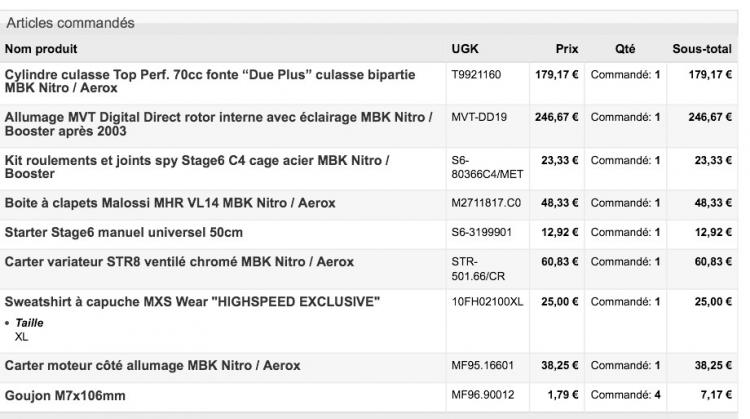The image size is (750, 419).
Task: Select Kit roulements et joints spy Stage6
Action: coord(197,167)
